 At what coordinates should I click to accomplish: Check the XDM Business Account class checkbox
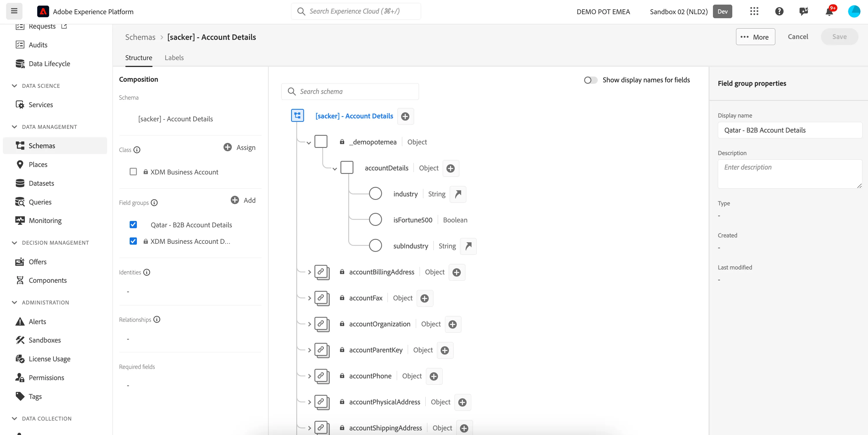(133, 172)
